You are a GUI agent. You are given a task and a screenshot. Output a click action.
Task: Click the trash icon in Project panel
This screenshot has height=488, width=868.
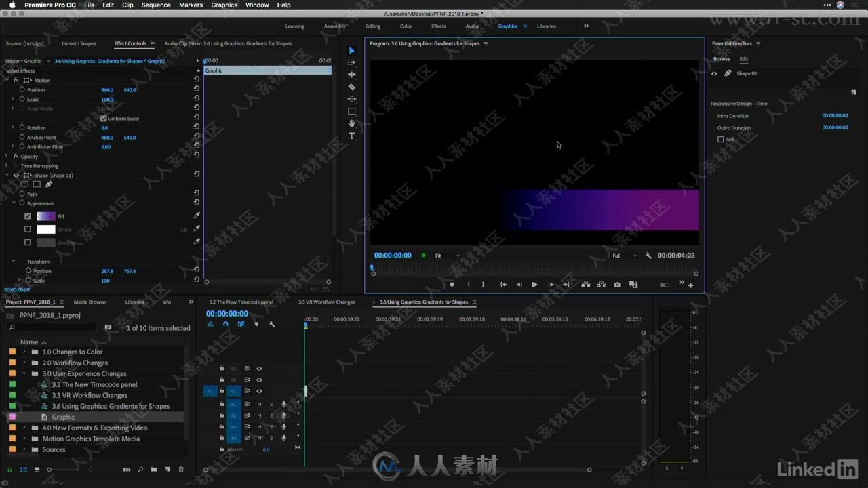click(x=181, y=469)
